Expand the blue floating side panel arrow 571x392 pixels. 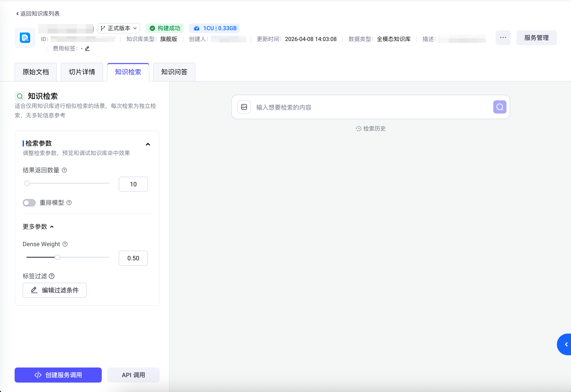(x=565, y=344)
